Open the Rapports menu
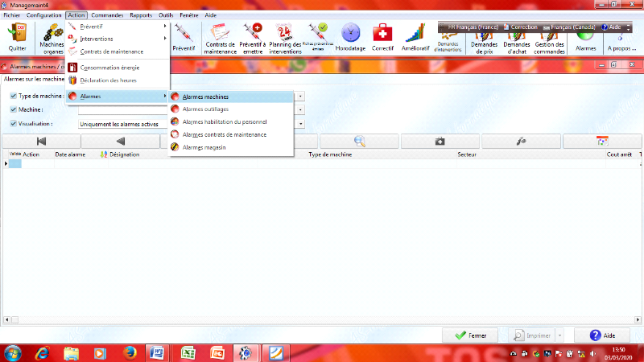Screen dimensions: 644x362 (x=141, y=15)
